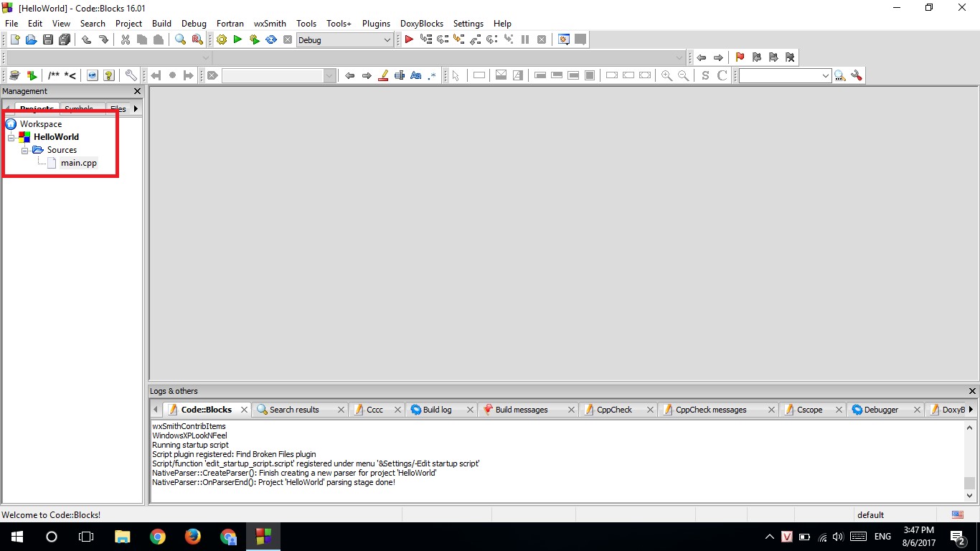
Task: Click the Cut scissors icon
Action: [x=126, y=40]
